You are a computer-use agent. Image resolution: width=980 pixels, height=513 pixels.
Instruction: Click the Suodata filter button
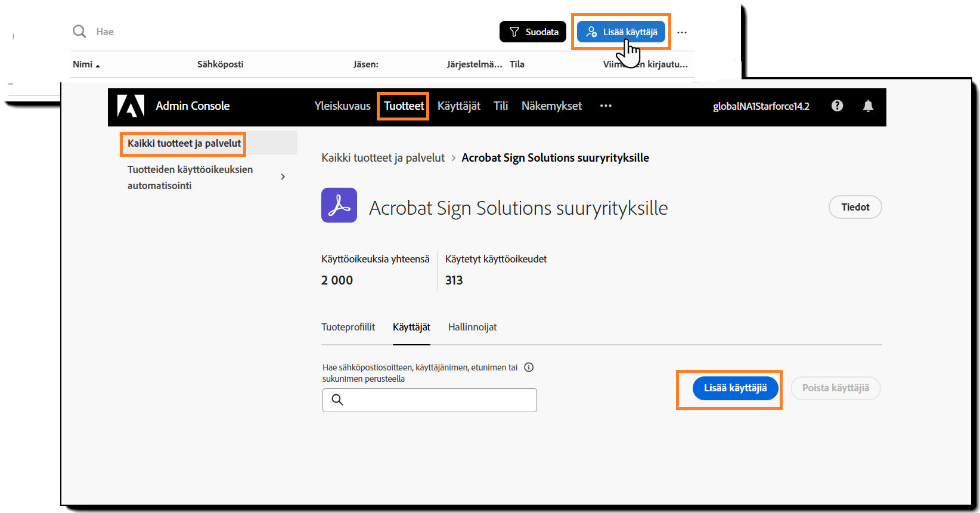pyautogui.click(x=533, y=32)
